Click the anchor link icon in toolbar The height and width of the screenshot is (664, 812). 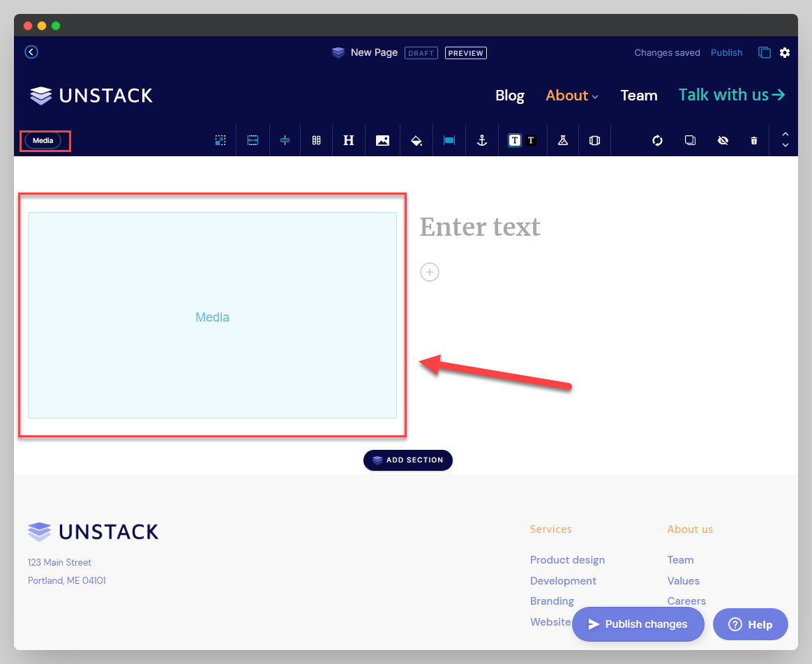click(x=481, y=140)
